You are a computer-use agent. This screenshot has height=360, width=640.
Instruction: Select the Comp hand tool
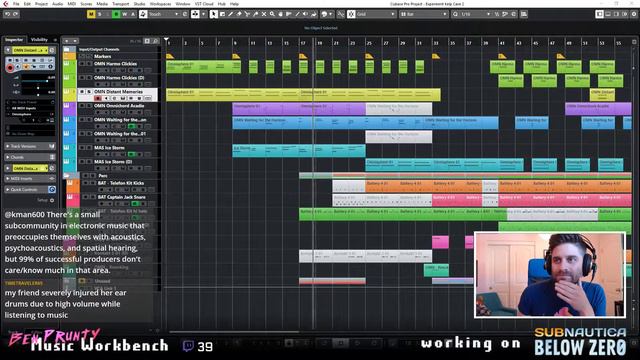pyautogui.click(x=280, y=14)
